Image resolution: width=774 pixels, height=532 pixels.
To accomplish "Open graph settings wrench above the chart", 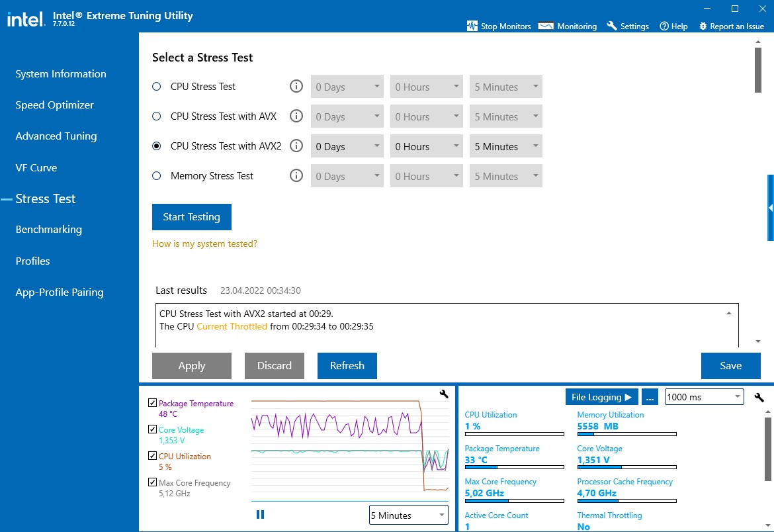I will click(444, 394).
